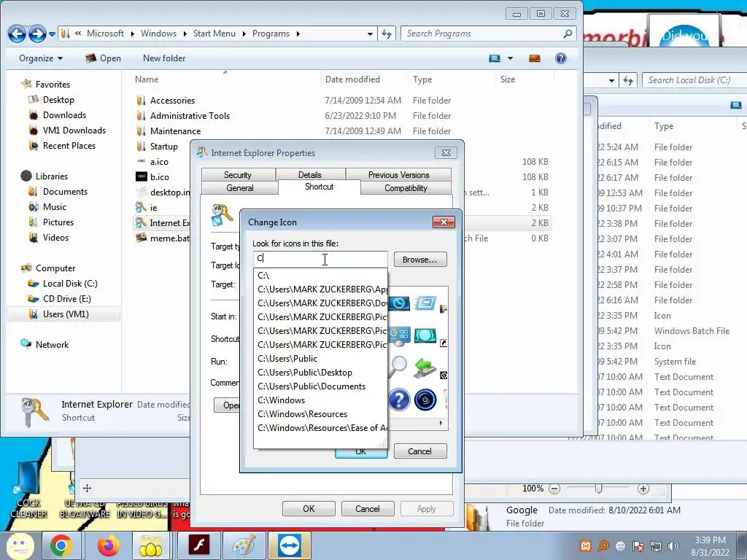Viewport: 747px width, 560px height.
Task: Switch to the Security tab
Action: tap(238, 175)
